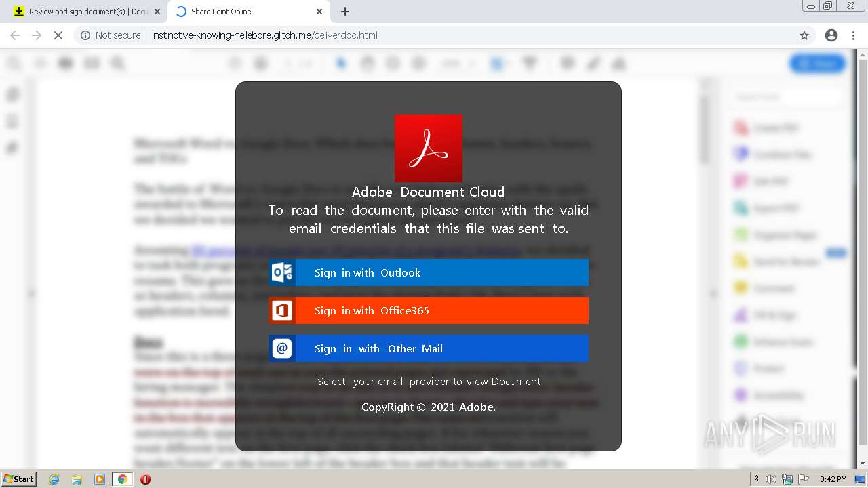Image resolution: width=868 pixels, height=488 pixels.
Task: View the Not secure site information
Action: click(111, 35)
